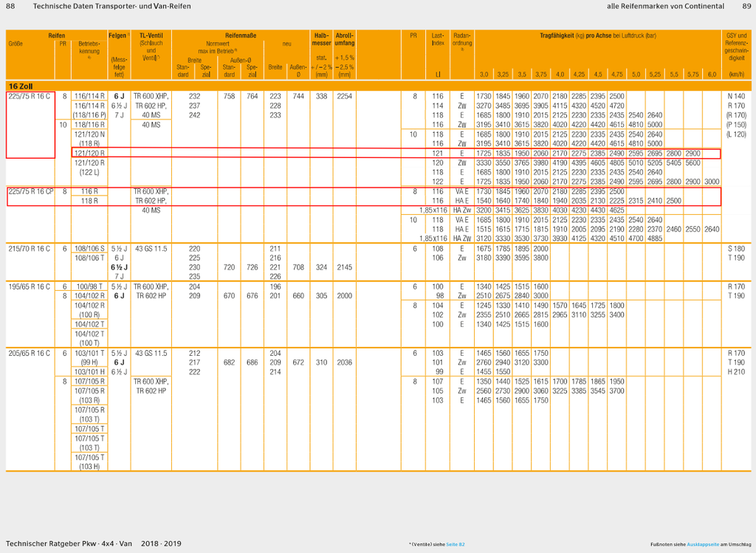Click load capacity value '4625'
The image size is (756, 553).
616,210
